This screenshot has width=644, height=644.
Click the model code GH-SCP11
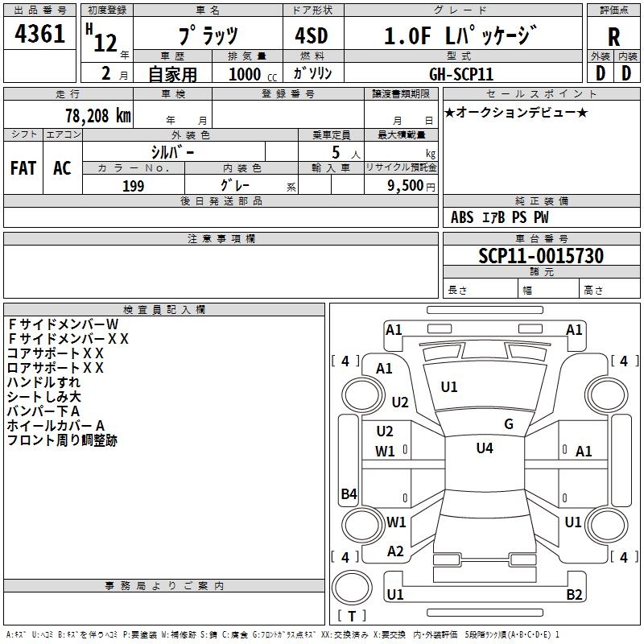pyautogui.click(x=461, y=74)
